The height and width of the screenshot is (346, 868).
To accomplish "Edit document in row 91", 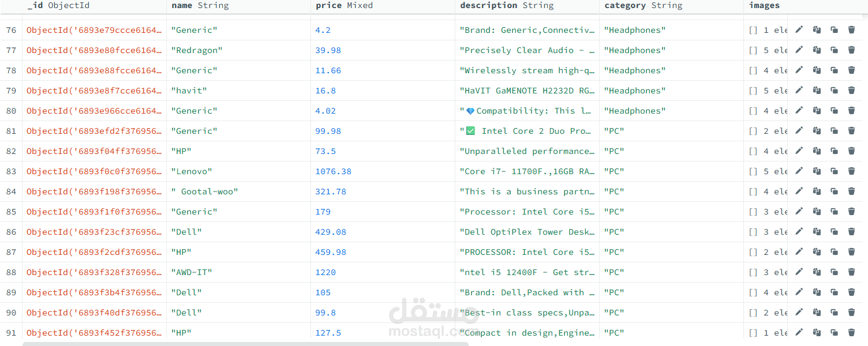I will click(799, 333).
